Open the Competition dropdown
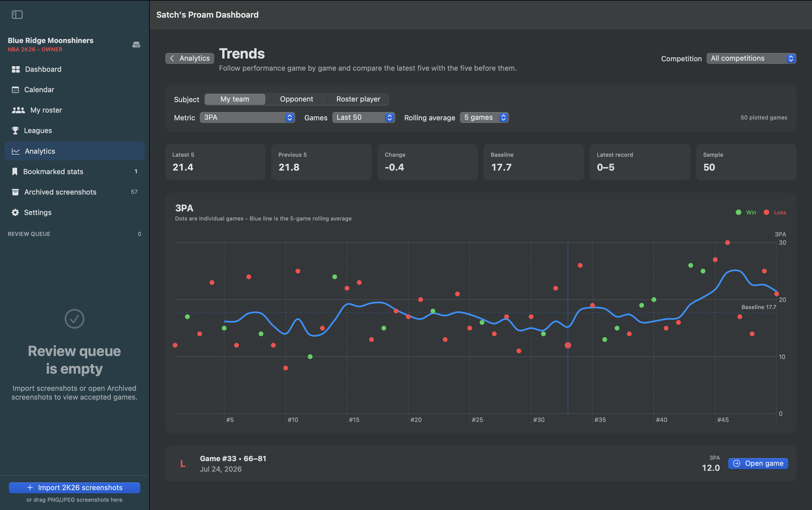812x510 pixels. pyautogui.click(x=751, y=58)
